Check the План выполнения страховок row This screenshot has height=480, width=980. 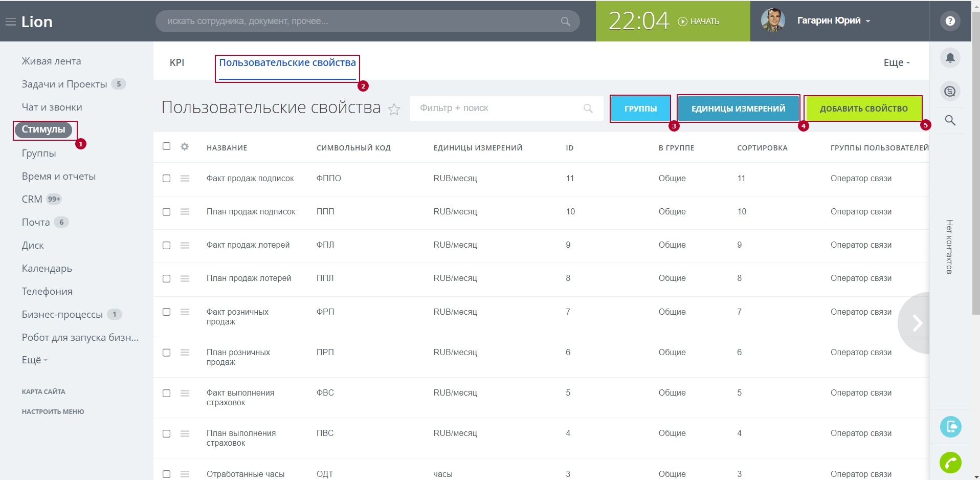(x=166, y=434)
